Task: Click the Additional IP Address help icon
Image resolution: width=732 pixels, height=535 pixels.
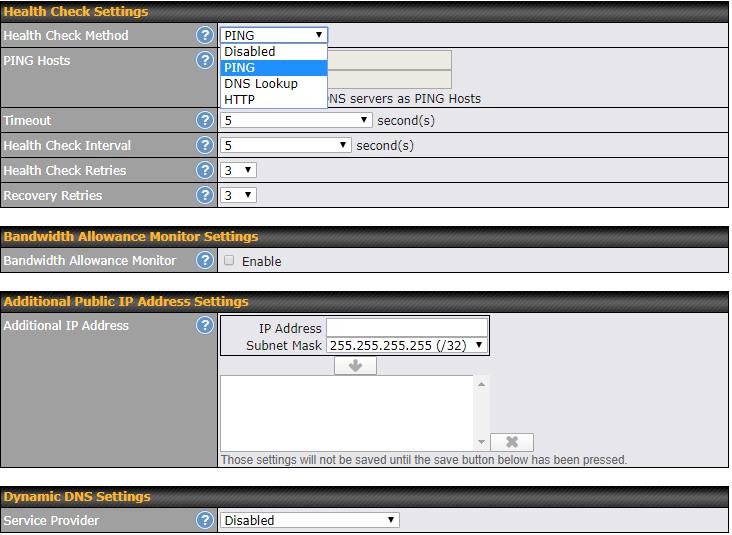Action: (205, 325)
